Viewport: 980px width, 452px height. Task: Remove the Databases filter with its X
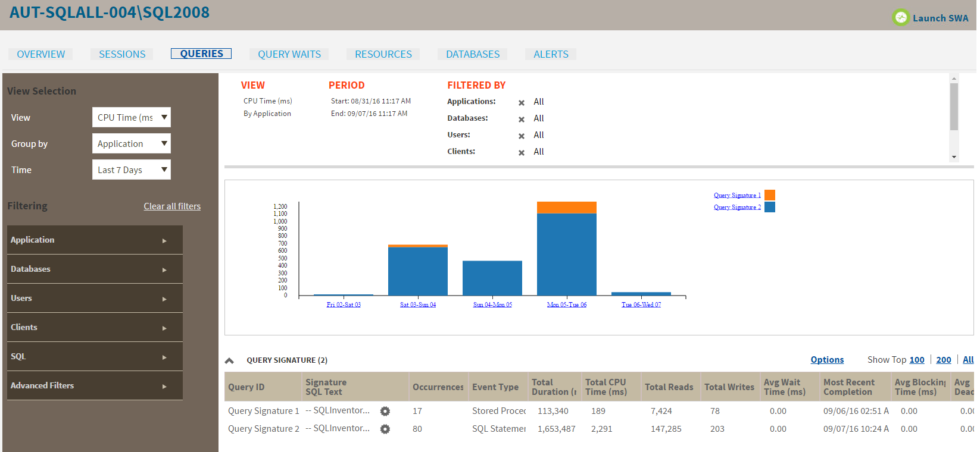[522, 120]
